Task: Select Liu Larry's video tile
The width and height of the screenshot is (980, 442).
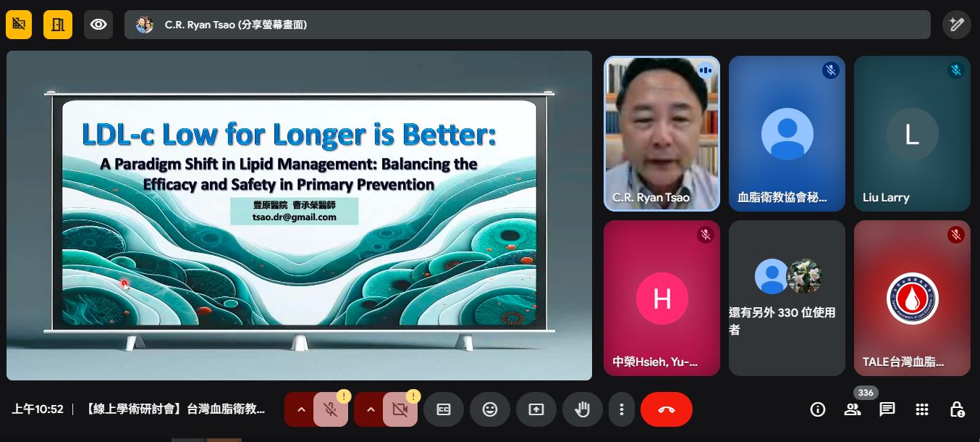Action: pyautogui.click(x=912, y=133)
